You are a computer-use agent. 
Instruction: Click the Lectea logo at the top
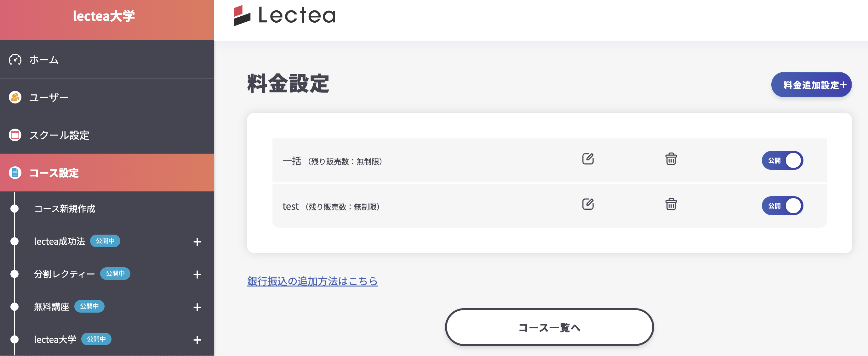tap(284, 15)
